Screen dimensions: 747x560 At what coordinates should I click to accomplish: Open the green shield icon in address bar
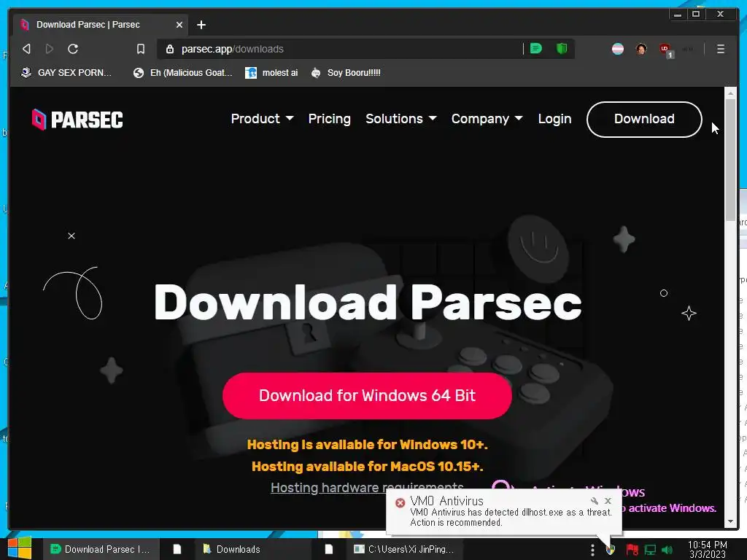[x=562, y=49]
